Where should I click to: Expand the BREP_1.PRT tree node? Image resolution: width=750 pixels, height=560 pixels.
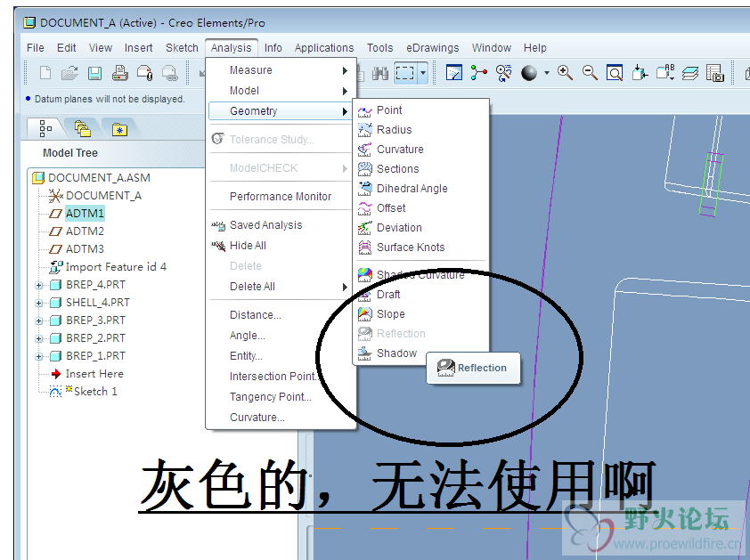tap(39, 356)
